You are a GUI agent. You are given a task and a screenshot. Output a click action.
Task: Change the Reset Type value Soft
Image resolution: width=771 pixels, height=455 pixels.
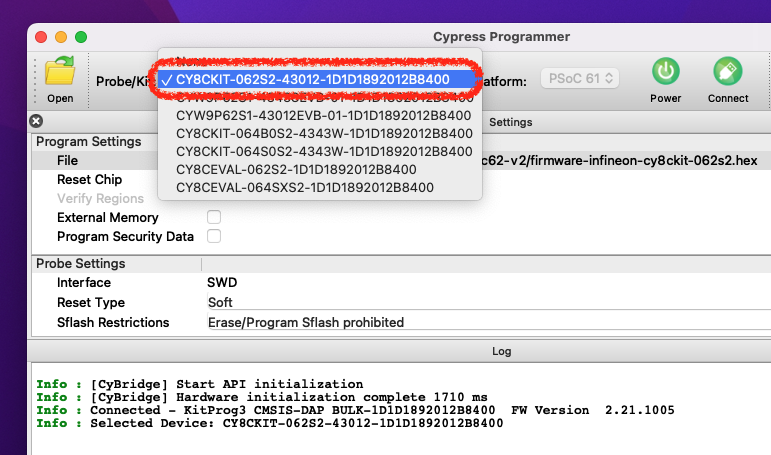click(x=220, y=303)
